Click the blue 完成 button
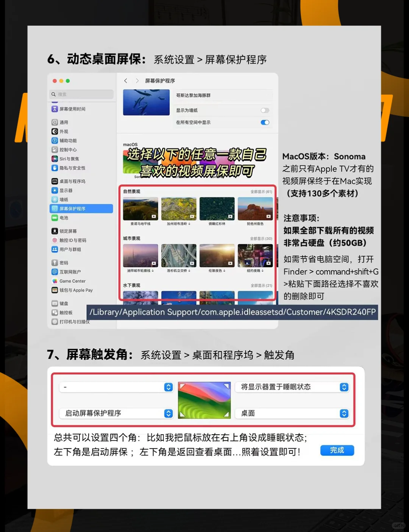The image size is (409, 532). [x=337, y=450]
